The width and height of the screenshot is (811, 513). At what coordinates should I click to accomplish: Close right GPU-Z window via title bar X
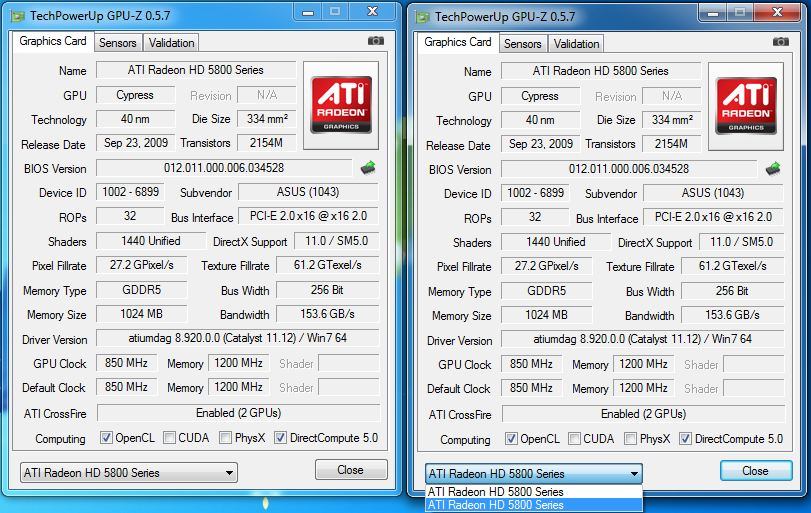point(777,12)
